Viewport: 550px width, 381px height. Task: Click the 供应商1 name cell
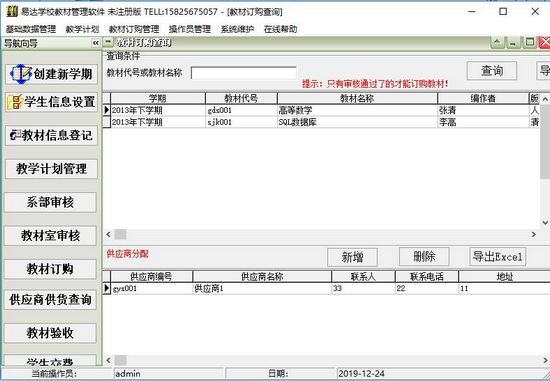[x=262, y=289]
